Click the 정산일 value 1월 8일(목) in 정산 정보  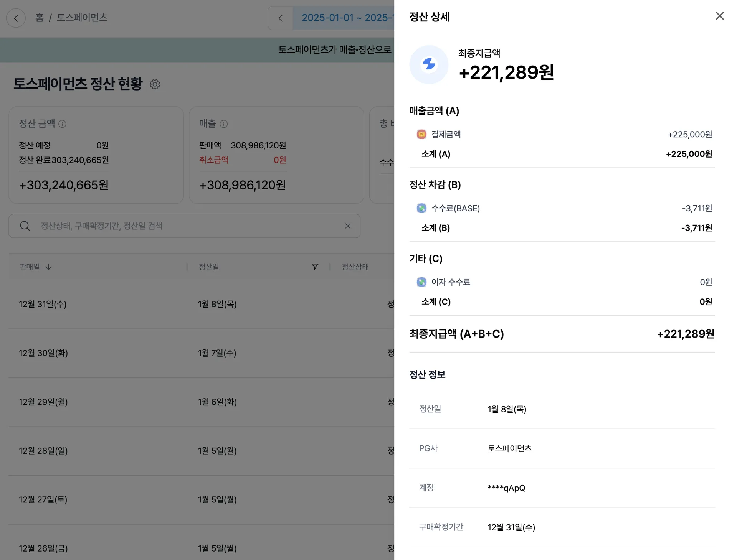[x=507, y=409]
